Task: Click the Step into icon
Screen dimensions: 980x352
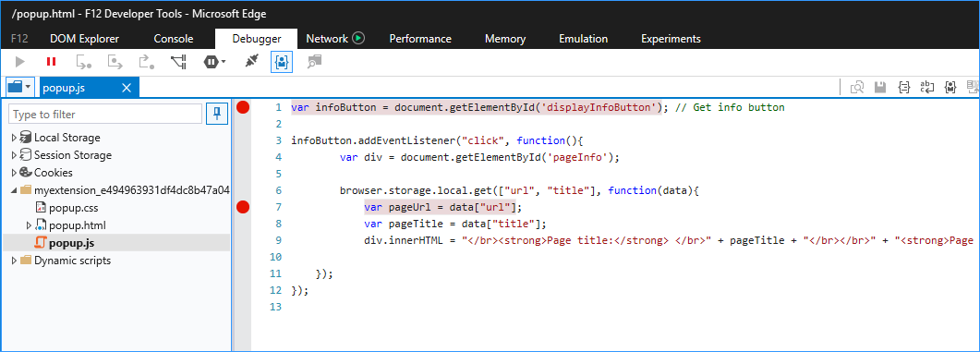Action: point(84,61)
